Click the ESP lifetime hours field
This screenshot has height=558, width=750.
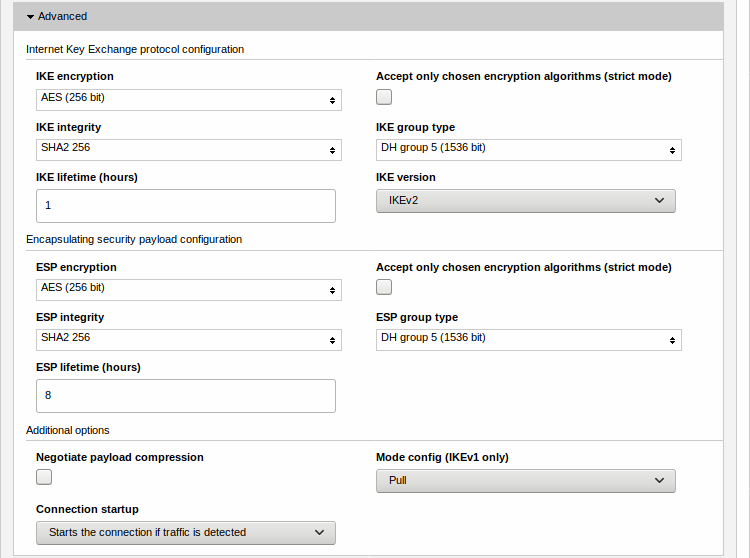(x=186, y=396)
